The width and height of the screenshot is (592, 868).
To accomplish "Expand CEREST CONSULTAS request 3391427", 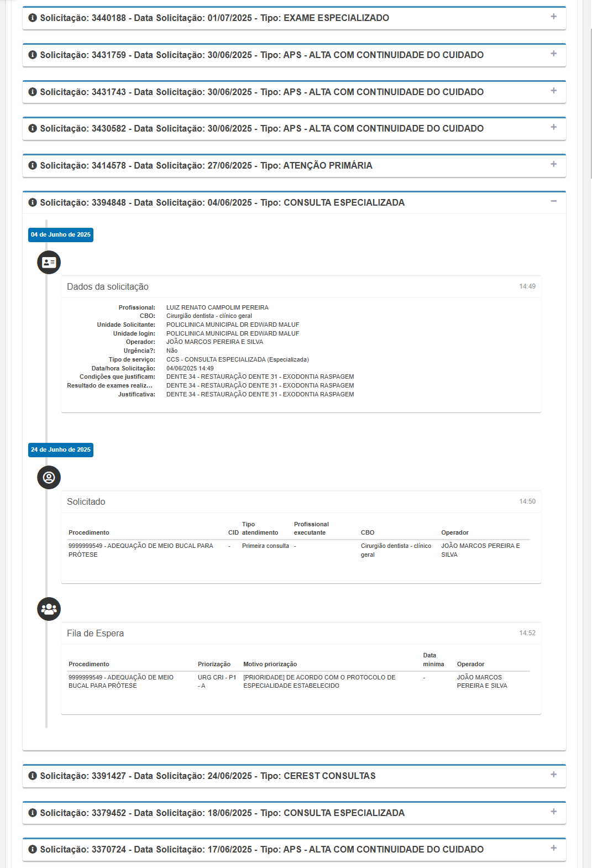I will point(553,775).
